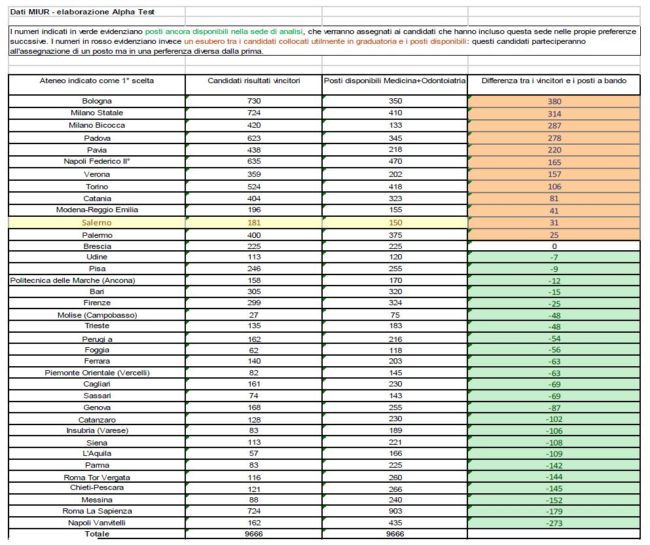Image resolution: width=650 pixels, height=545 pixels.
Task: Select the 'Torino' cell
Action: point(97,187)
